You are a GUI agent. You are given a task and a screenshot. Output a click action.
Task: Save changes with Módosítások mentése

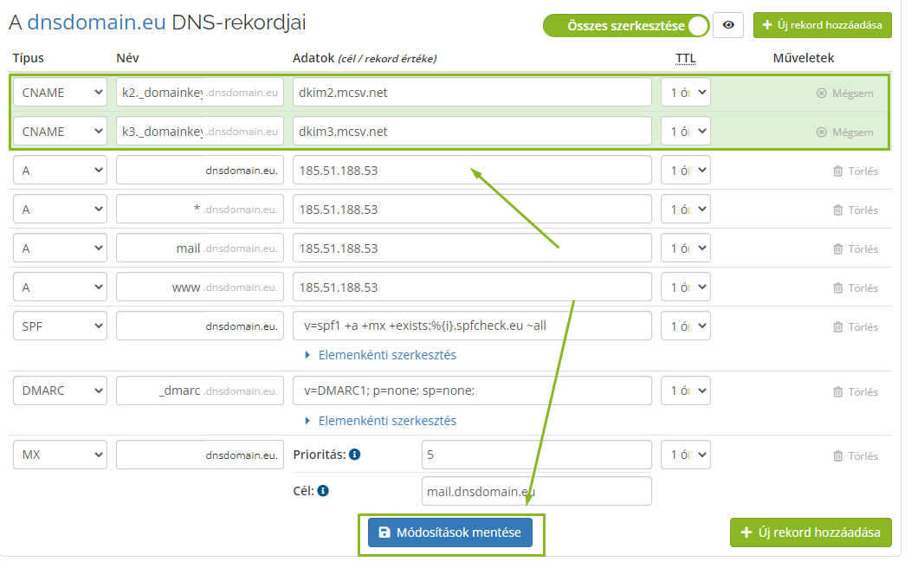(451, 532)
